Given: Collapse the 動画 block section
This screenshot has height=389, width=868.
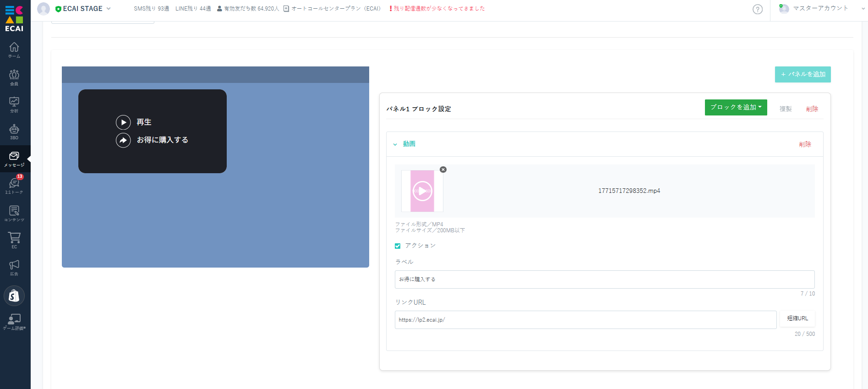Looking at the screenshot, I should [395, 144].
